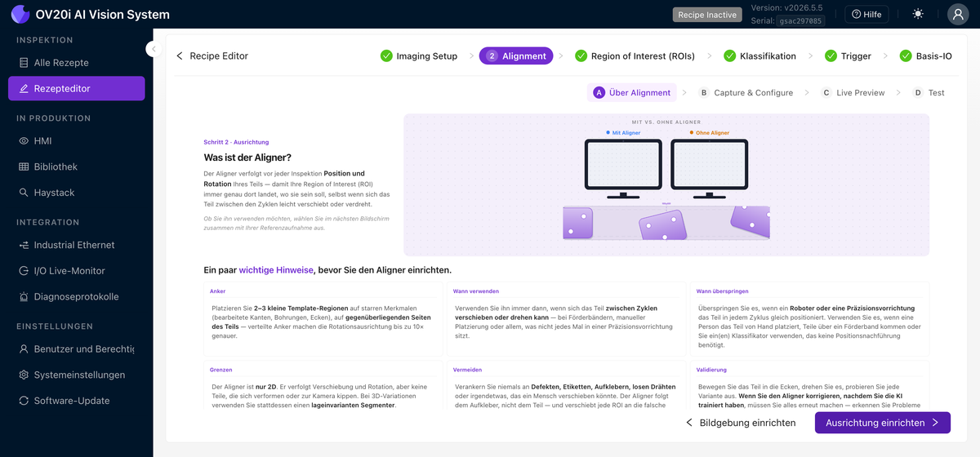Click the green check beside Basis-IO
Screen dimensions: 980x457
coord(906,56)
